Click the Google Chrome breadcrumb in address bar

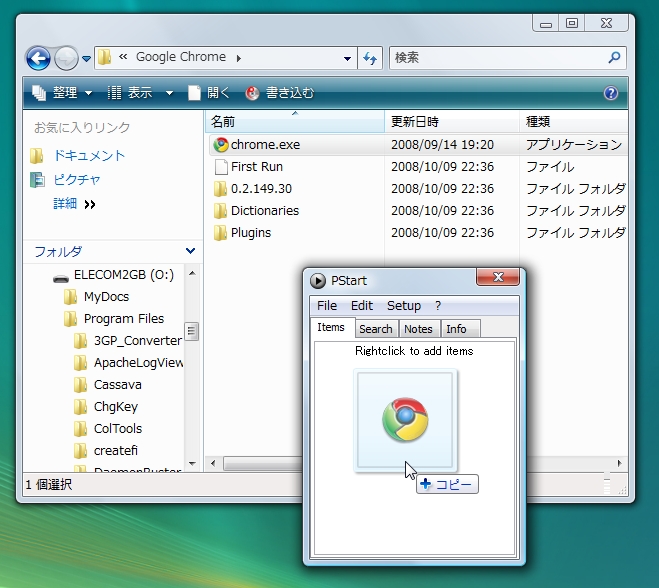pos(181,57)
